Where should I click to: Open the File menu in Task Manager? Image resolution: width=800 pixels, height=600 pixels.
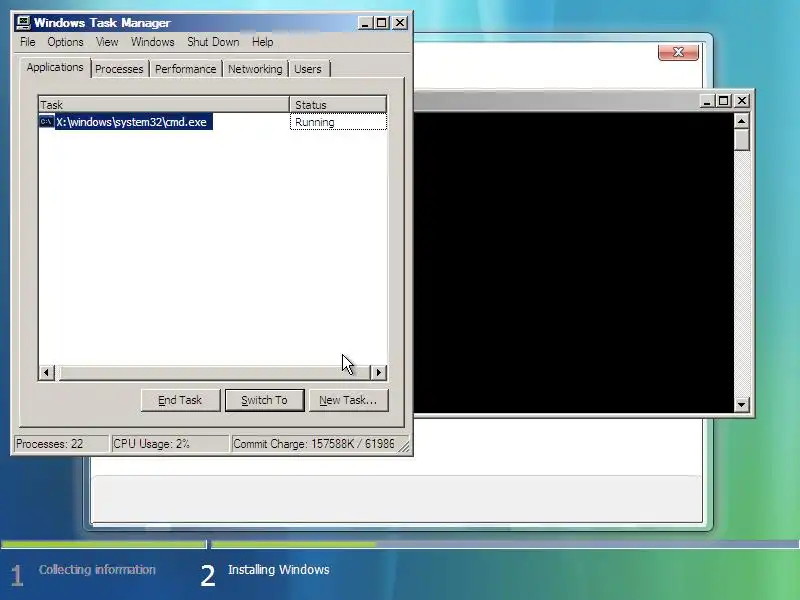28,42
